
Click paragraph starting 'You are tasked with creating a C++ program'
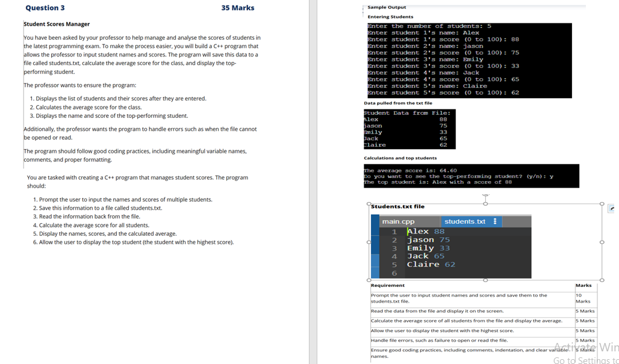pyautogui.click(x=137, y=182)
